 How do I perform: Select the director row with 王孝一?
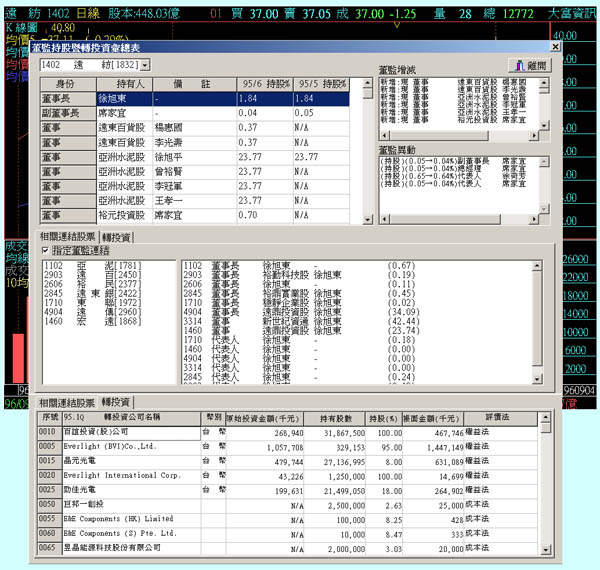click(x=195, y=201)
